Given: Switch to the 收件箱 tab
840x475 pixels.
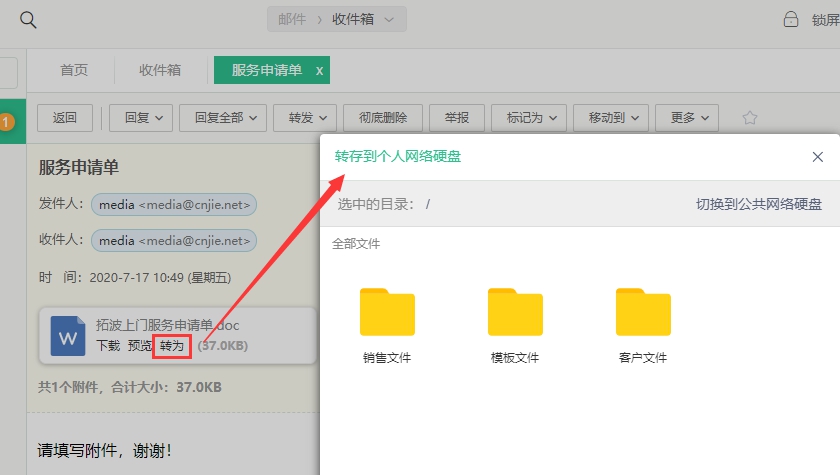Looking at the screenshot, I should 160,70.
